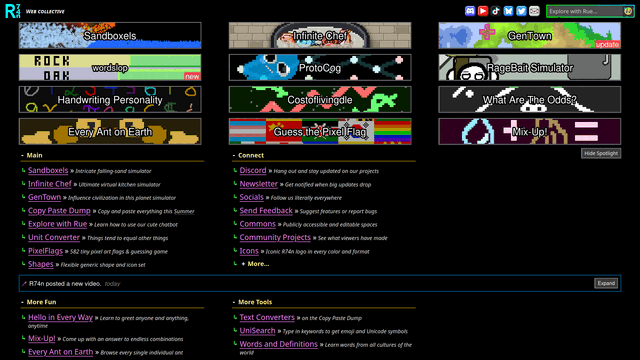
Task: Click the 'Web Collective' header text
Action: (x=45, y=11)
